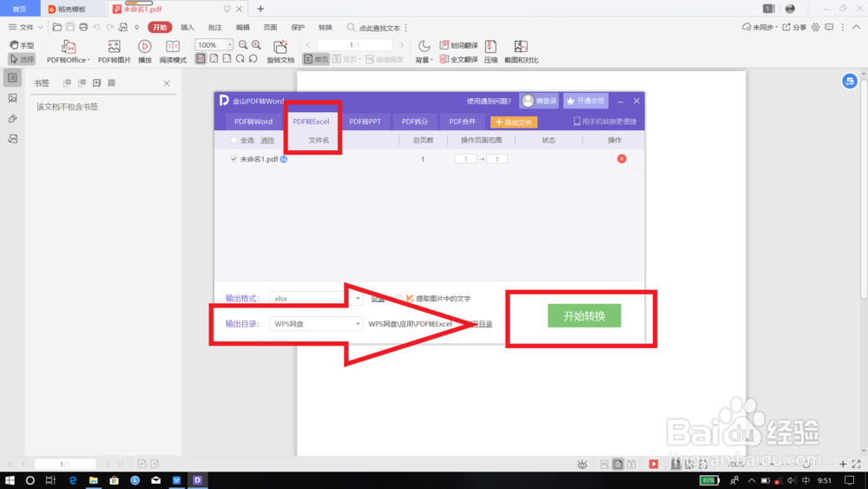Click the end page range field
The image size is (868, 489).
(x=496, y=159)
